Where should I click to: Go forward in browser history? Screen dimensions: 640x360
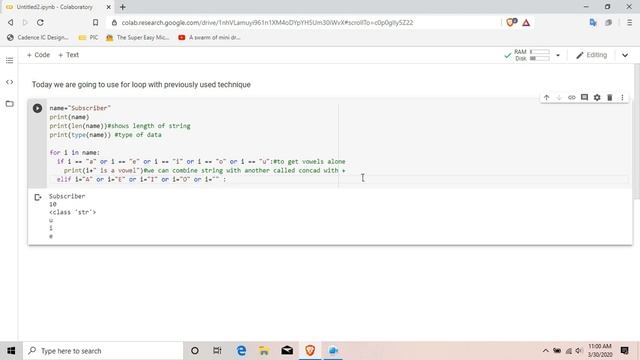(25, 22)
